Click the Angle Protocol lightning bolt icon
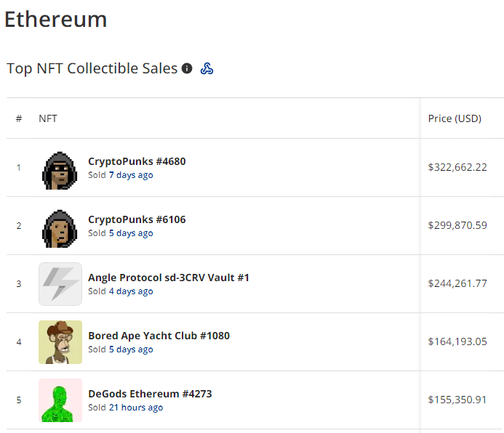Screen dimensions: 504x433 pos(60,284)
